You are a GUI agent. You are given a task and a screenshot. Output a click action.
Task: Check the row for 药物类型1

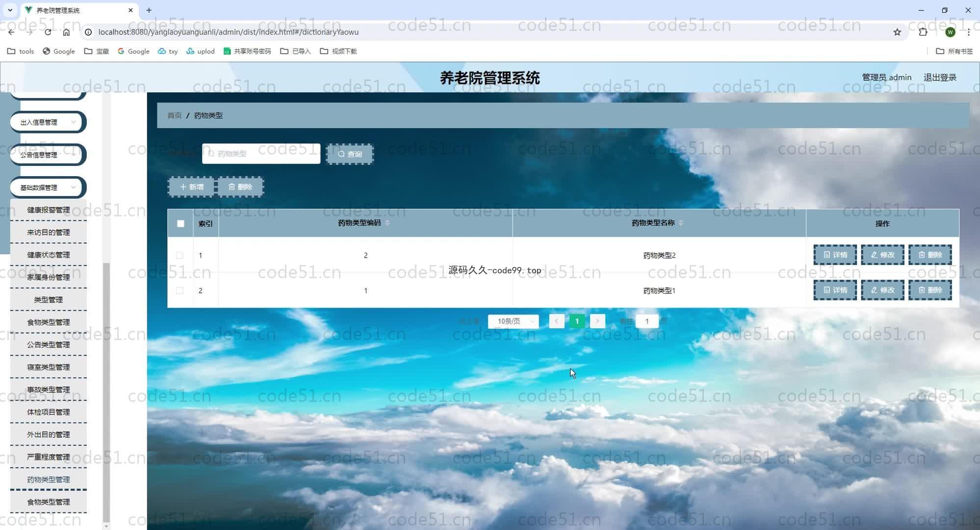180,291
